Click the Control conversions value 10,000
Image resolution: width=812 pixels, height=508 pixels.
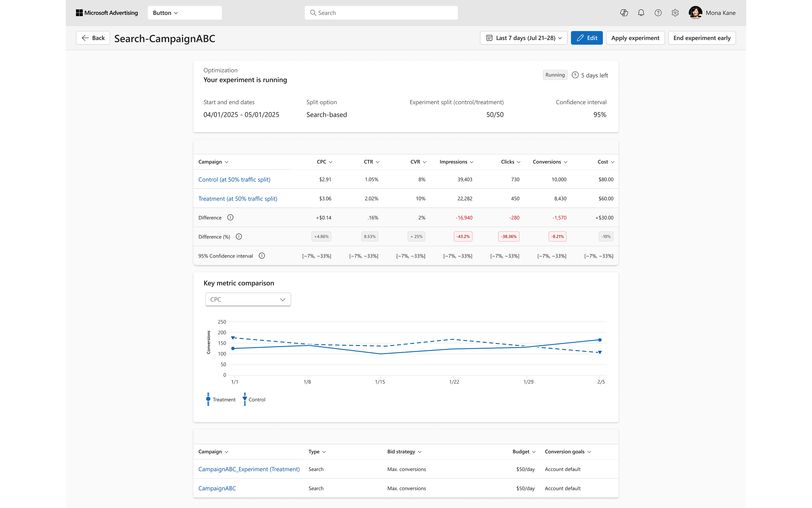click(x=559, y=179)
